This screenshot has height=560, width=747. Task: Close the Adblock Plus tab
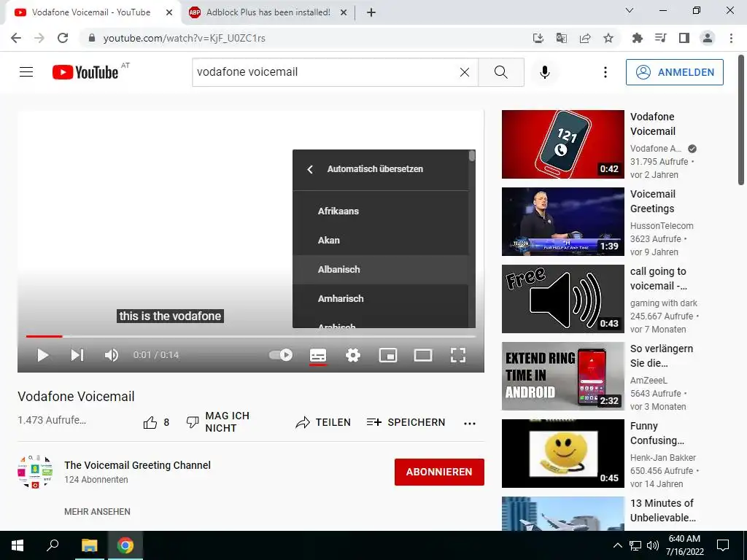344,13
